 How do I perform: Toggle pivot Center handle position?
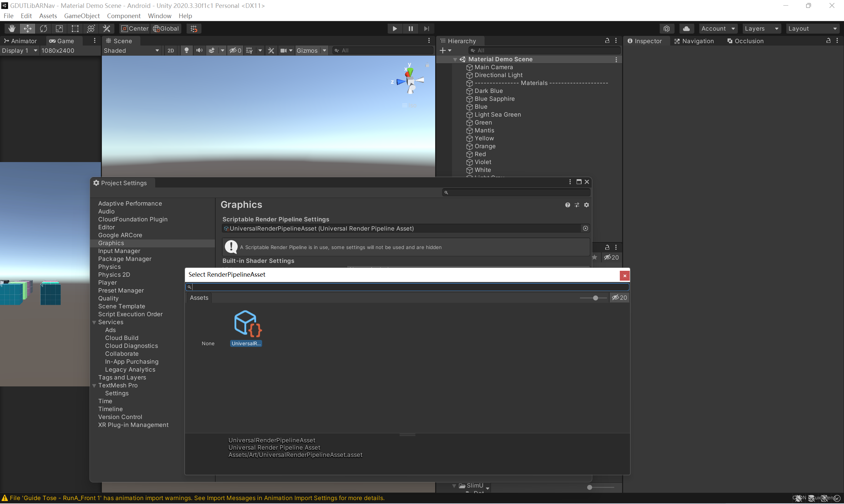tap(135, 29)
